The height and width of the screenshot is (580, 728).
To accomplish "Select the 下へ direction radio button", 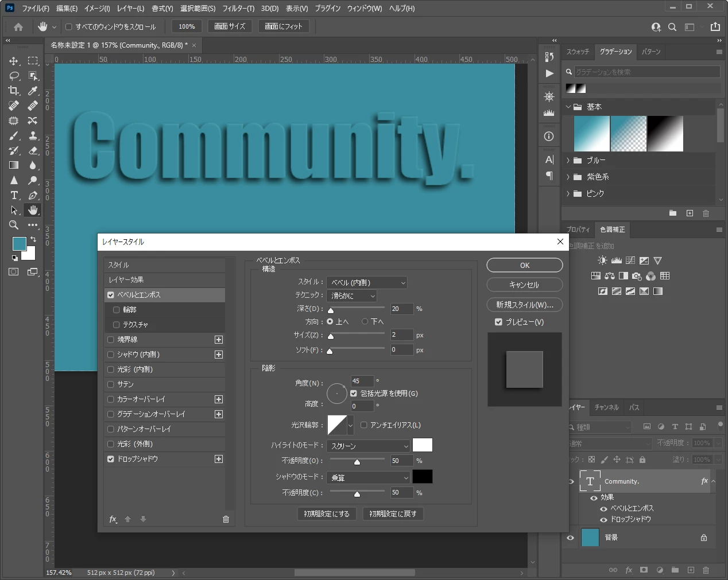I will point(365,322).
